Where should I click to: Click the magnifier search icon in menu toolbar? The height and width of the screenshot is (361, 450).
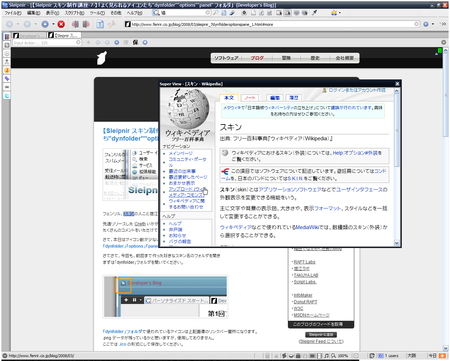pos(216,13)
